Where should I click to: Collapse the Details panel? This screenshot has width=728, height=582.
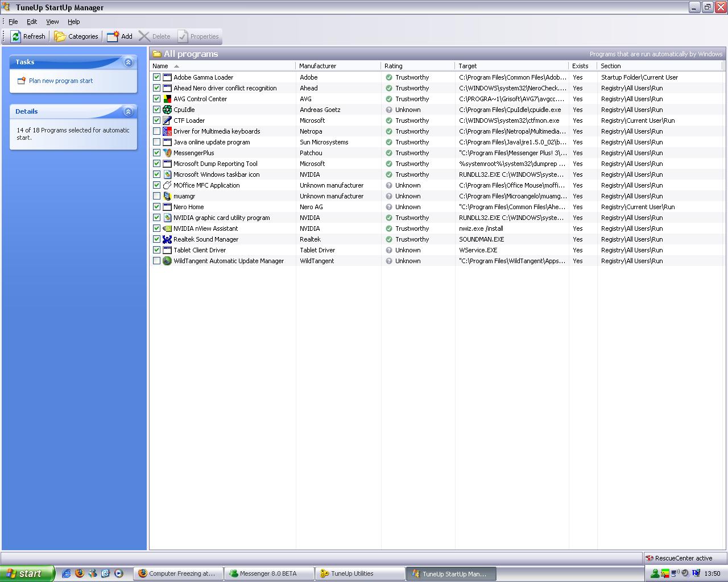pyautogui.click(x=129, y=112)
